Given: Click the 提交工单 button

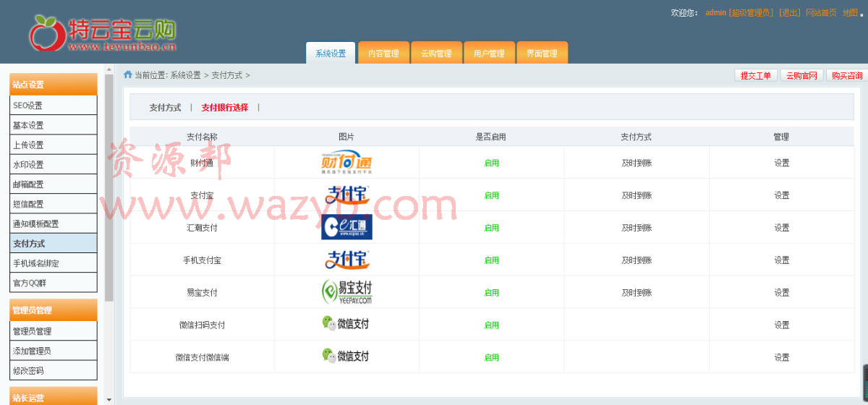Looking at the screenshot, I should click(756, 75).
